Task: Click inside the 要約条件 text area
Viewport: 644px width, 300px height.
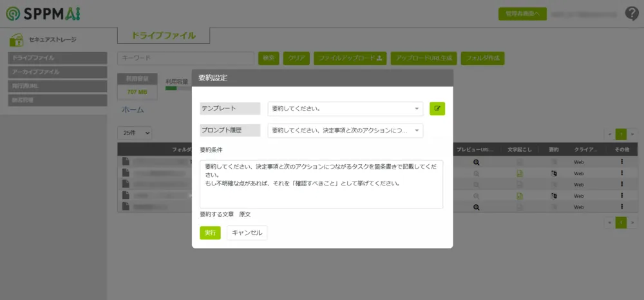Action: click(x=321, y=184)
